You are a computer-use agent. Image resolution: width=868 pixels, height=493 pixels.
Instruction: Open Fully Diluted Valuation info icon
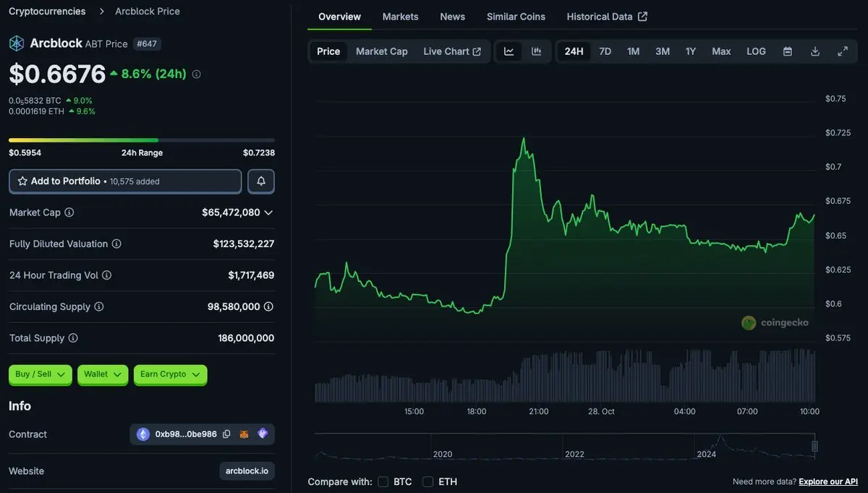click(116, 244)
